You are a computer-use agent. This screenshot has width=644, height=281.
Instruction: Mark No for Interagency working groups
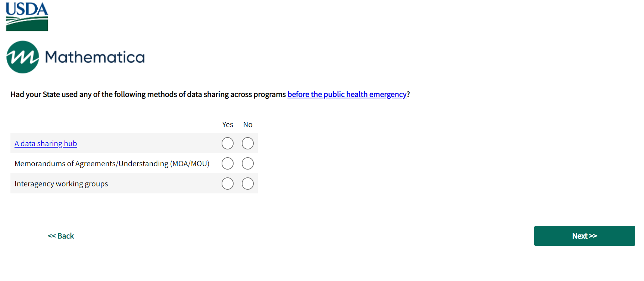(x=248, y=184)
